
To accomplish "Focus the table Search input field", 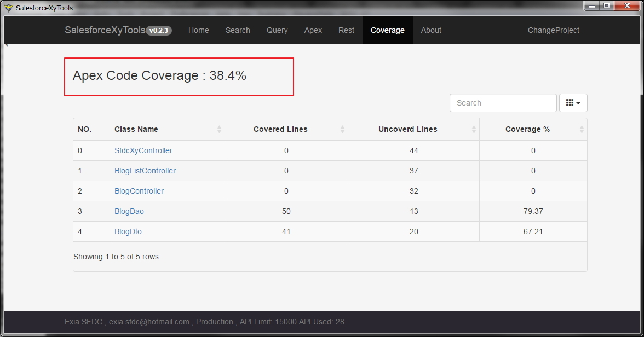I will click(503, 103).
